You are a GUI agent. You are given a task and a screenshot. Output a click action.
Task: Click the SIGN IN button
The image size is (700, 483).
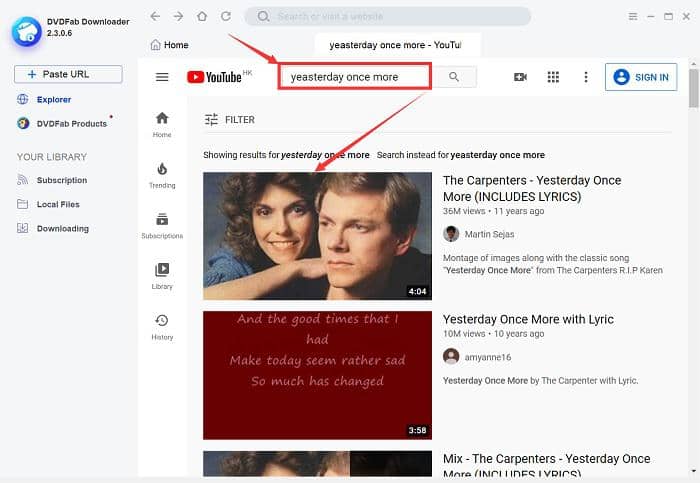pyautogui.click(x=641, y=77)
